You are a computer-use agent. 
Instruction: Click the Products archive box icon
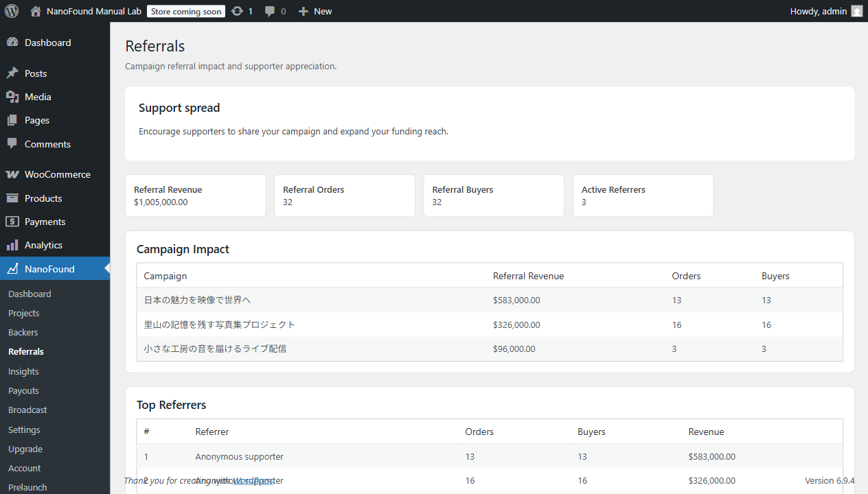(x=12, y=198)
